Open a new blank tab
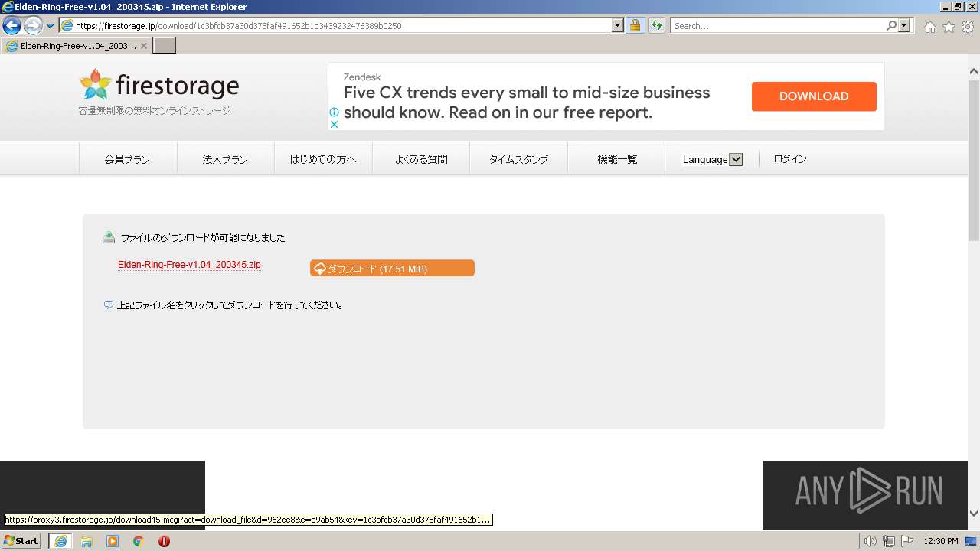Image resolution: width=980 pixels, height=551 pixels. pos(165,46)
